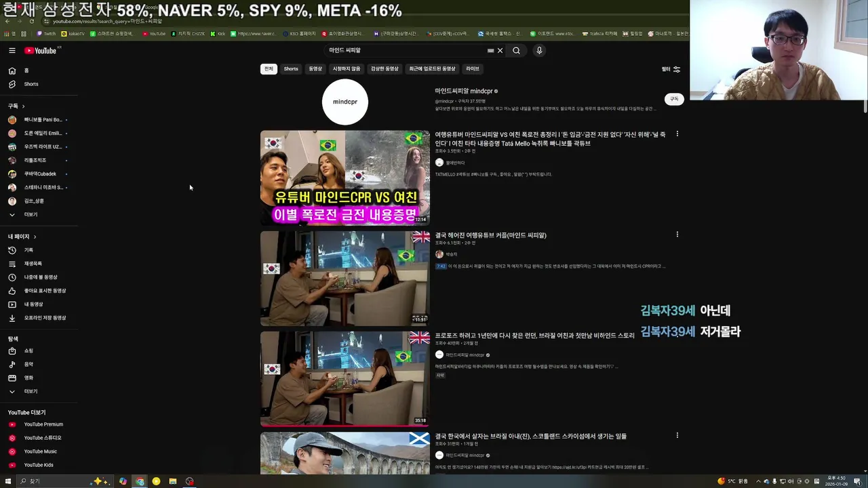Viewport: 868px width, 488px height.
Task: Open the on-screen keyboard icon in search box
Action: 490,51
